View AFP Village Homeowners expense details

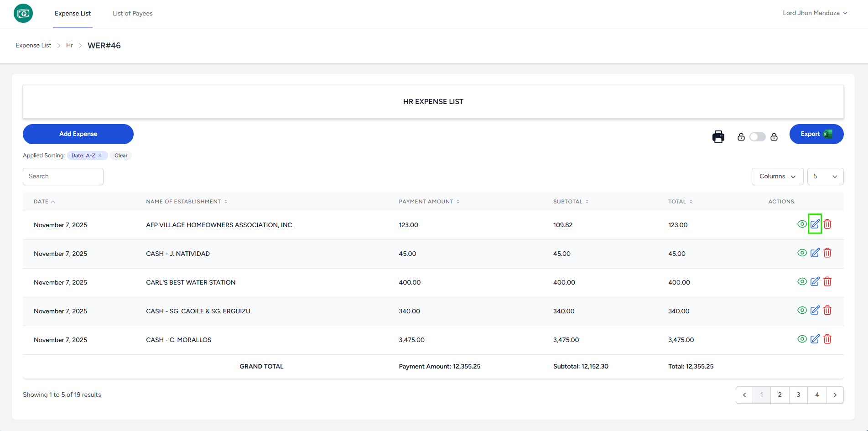802,224
